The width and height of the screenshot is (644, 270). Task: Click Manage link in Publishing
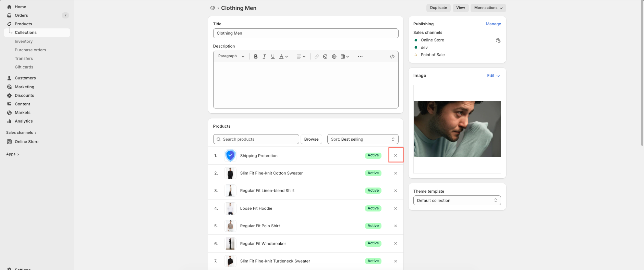(x=493, y=24)
